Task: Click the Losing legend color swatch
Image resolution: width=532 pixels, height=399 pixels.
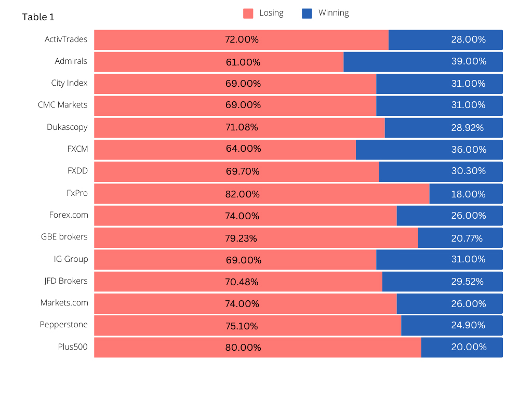Action: tap(248, 14)
